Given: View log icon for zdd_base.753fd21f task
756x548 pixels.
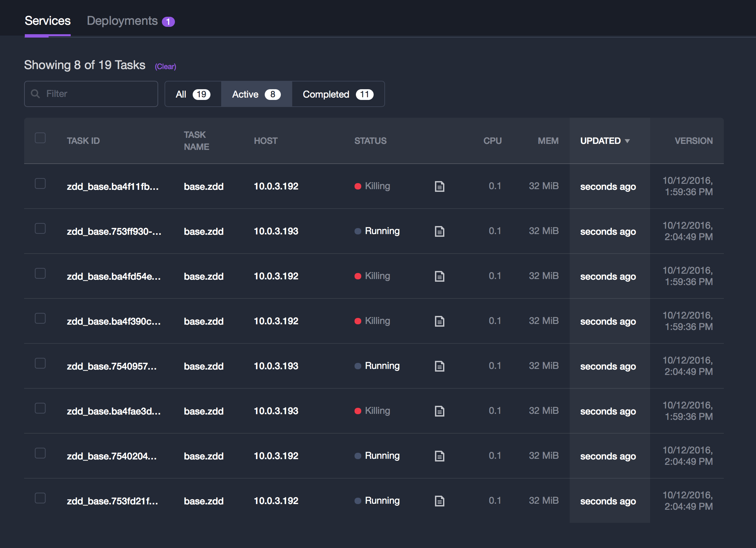Looking at the screenshot, I should tap(439, 501).
